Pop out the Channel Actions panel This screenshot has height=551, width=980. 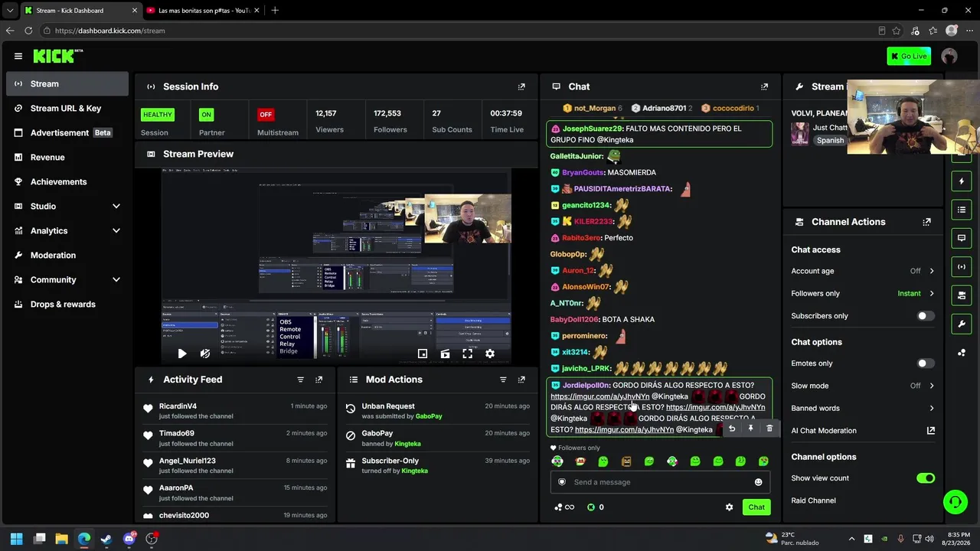tap(927, 222)
